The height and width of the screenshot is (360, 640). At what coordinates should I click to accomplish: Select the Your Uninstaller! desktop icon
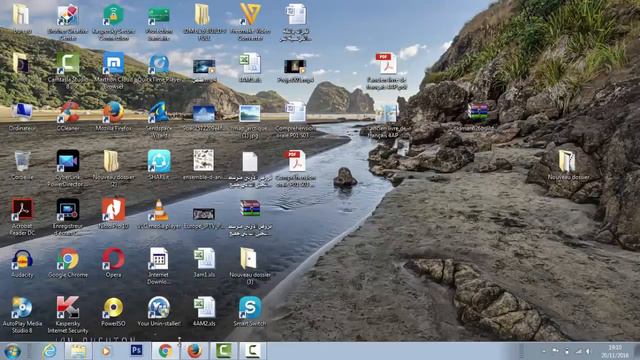coord(159,307)
